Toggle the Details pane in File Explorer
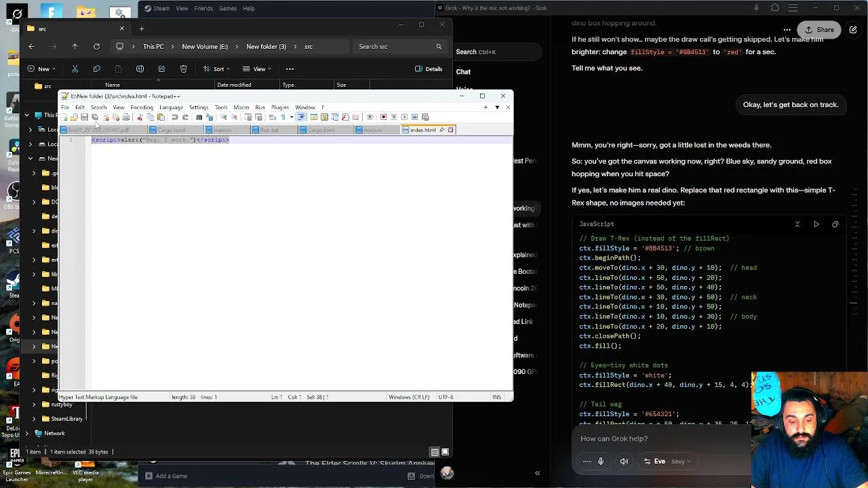This screenshot has height=488, width=868. 429,68
